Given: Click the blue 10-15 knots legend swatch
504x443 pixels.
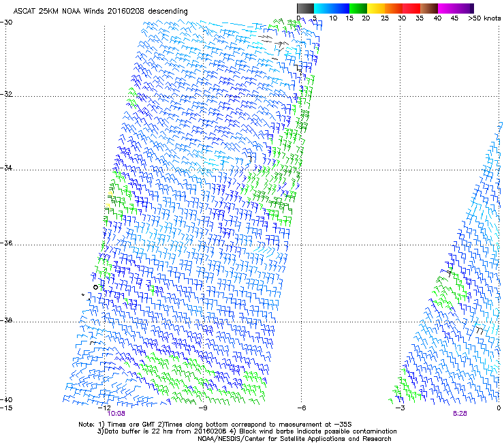Looking at the screenshot, I should pos(341,8).
